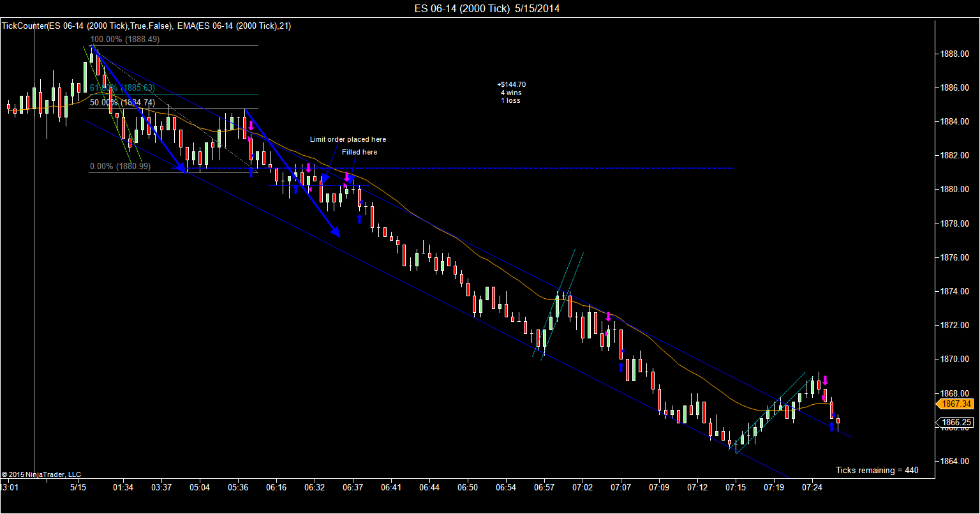
Task: Click the 07:07 time axis label
Action: 621,487
